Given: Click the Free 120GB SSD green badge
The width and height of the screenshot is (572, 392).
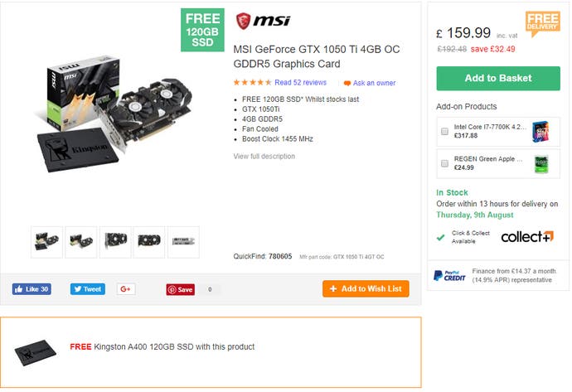Looking at the screenshot, I should 202,30.
